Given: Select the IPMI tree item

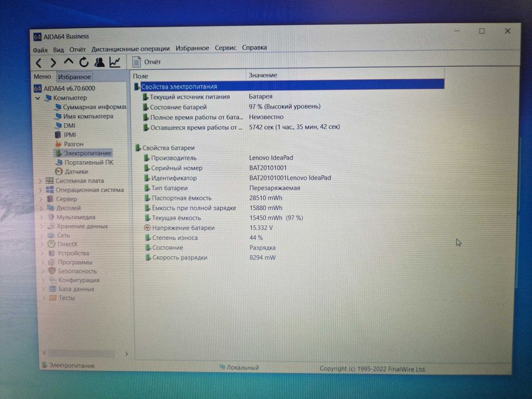Looking at the screenshot, I should (70, 135).
